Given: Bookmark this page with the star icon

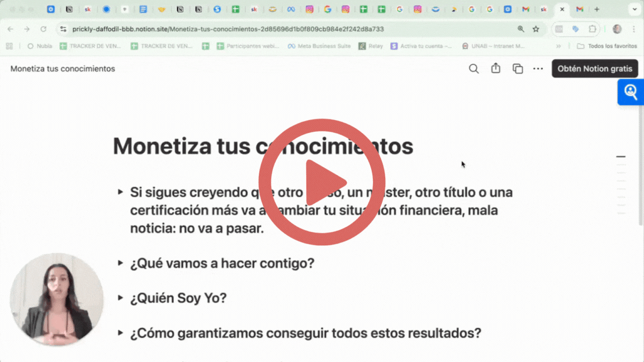Looking at the screenshot, I should pos(536,28).
